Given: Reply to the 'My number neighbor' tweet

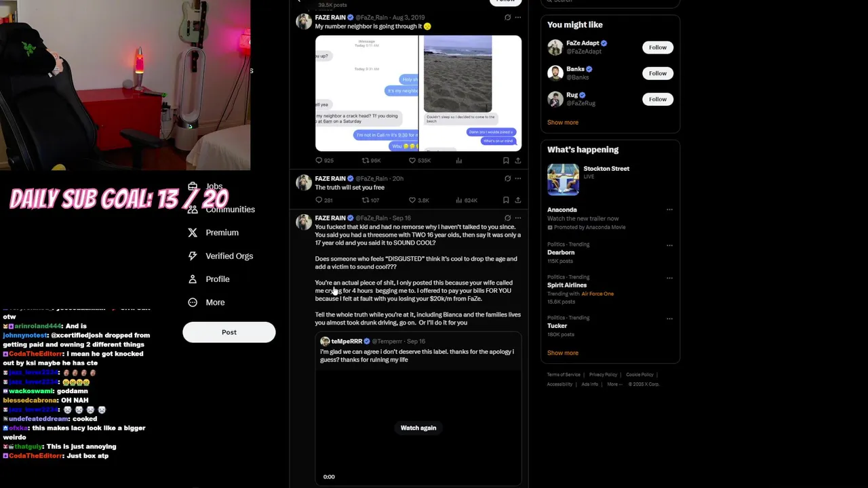Looking at the screenshot, I should [x=319, y=161].
